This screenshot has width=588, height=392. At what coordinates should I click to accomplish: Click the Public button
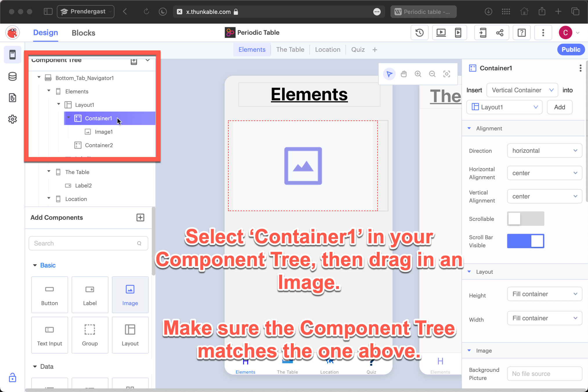click(x=571, y=50)
